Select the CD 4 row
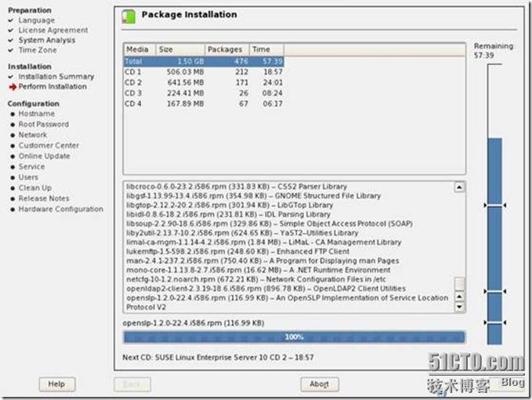The height and width of the screenshot is (400, 532). point(204,104)
